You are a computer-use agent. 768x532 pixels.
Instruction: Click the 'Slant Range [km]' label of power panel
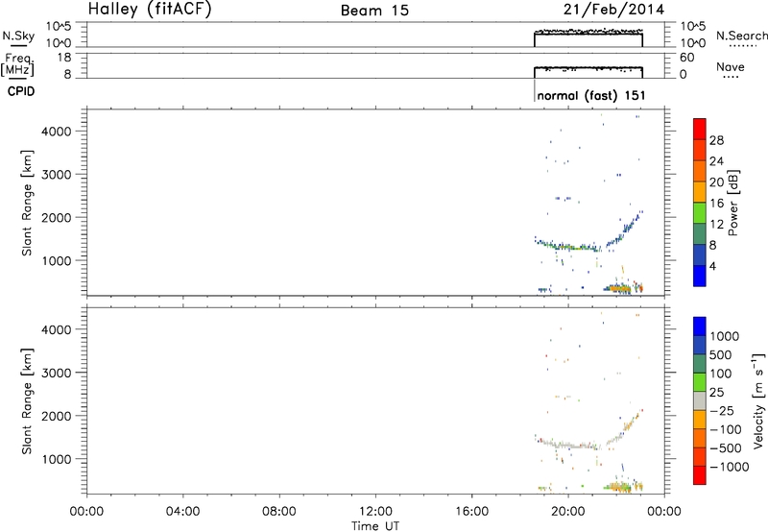pyautogui.click(x=27, y=203)
